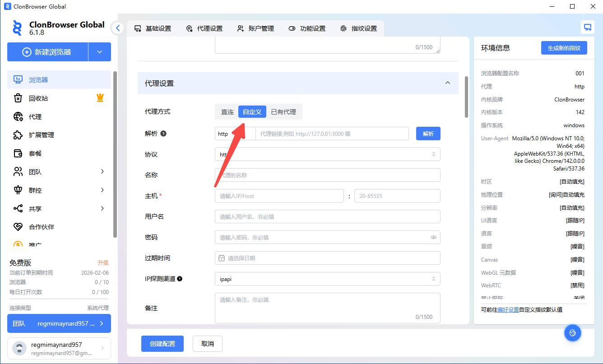Screen dimensions: 603x364
Task: Select the 直连 proxy mode
Action: click(227, 112)
